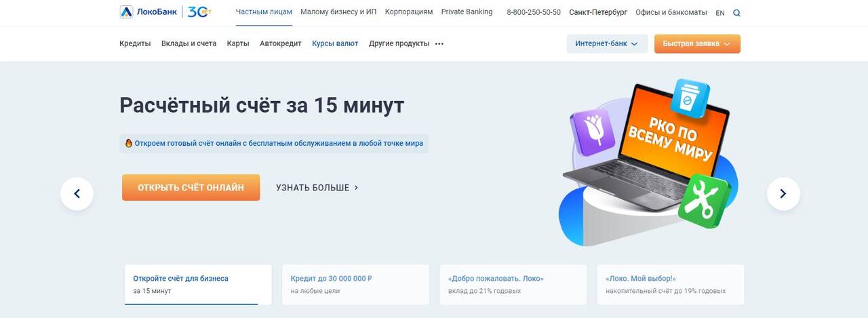868x318 pixels.
Task: Select the «Локо. Мой выбор!» slide card
Action: coord(670,285)
